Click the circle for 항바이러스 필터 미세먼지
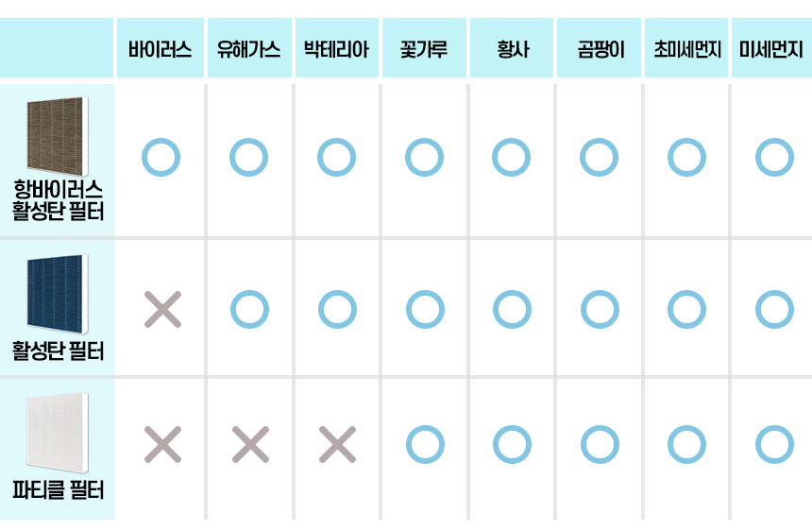The width and height of the screenshot is (812, 530). [x=774, y=158]
